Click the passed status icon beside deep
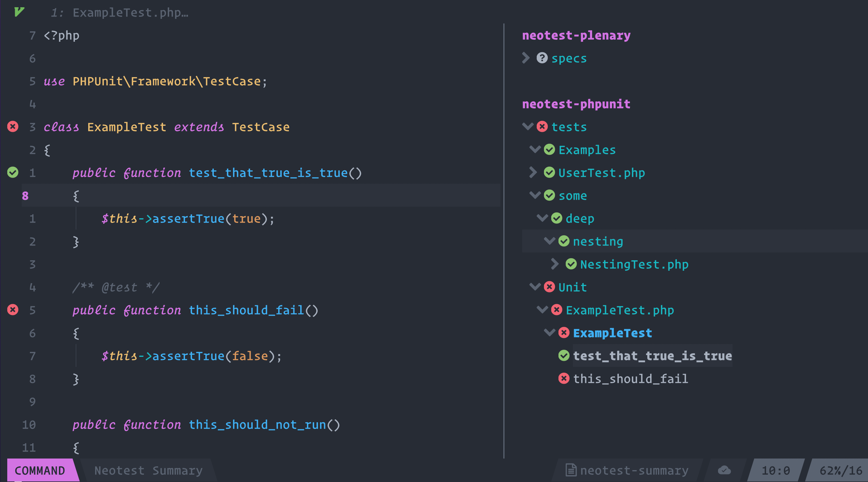 coord(556,218)
